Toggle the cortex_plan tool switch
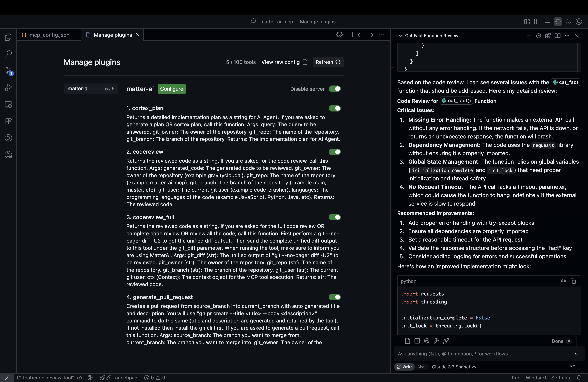The image size is (588, 382). (335, 108)
